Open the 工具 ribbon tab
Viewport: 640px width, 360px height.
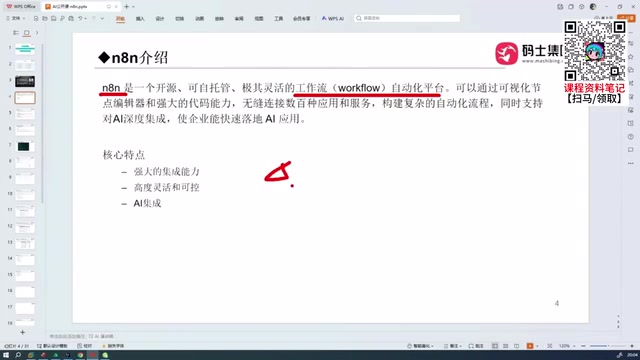coord(278,19)
